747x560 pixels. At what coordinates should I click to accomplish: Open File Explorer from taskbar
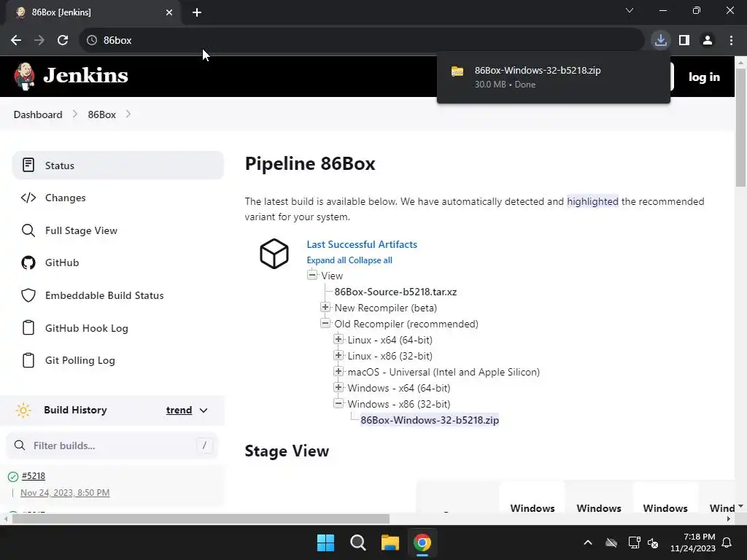click(390, 542)
